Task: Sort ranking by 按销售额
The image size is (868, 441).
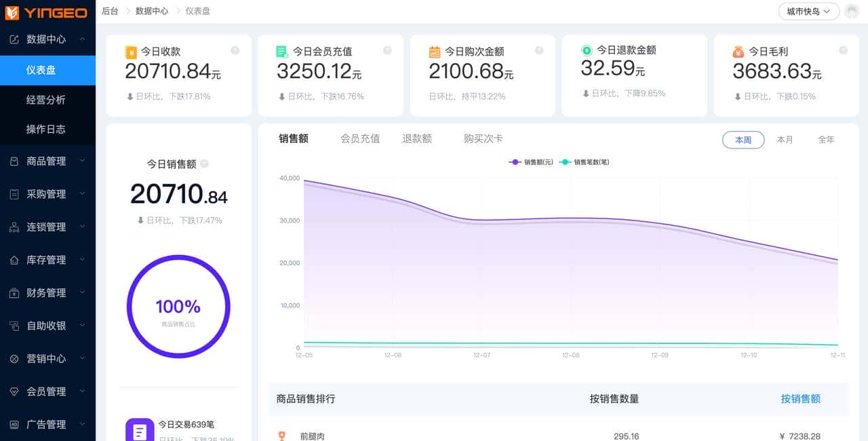Action: 801,399
